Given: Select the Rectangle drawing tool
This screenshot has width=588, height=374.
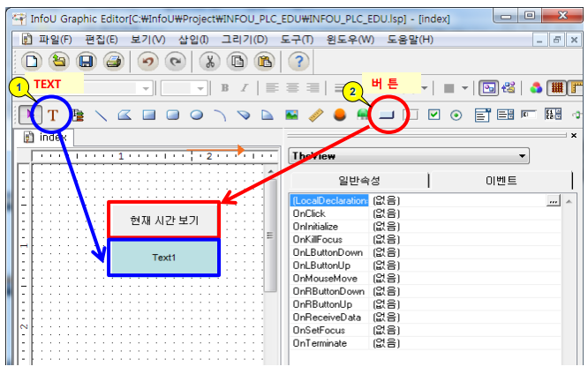Looking at the screenshot, I should click(149, 115).
